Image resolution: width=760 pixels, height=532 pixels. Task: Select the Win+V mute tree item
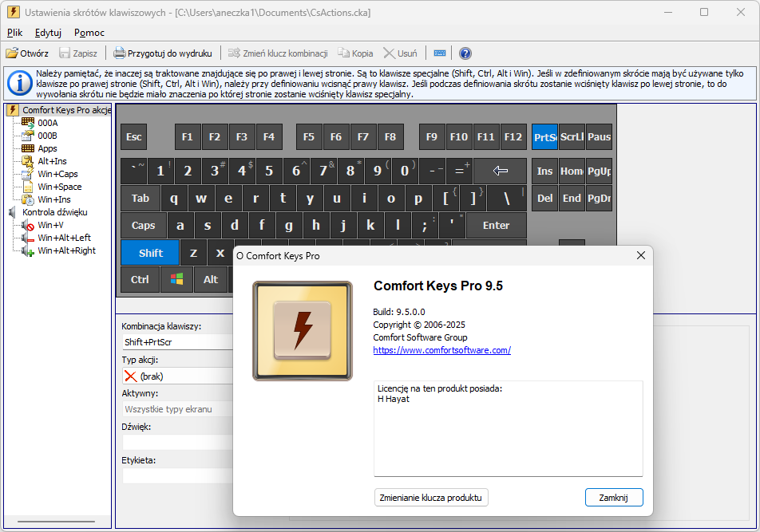pos(50,225)
